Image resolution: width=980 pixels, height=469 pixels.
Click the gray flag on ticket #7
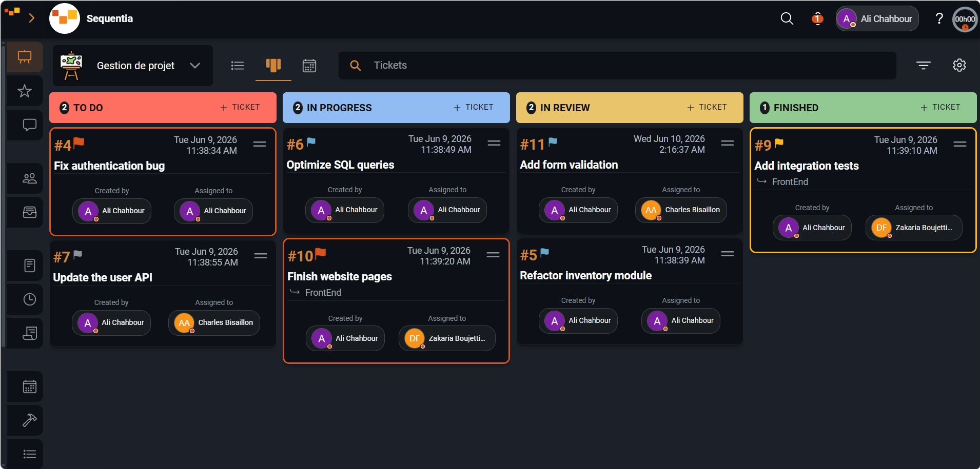(77, 255)
